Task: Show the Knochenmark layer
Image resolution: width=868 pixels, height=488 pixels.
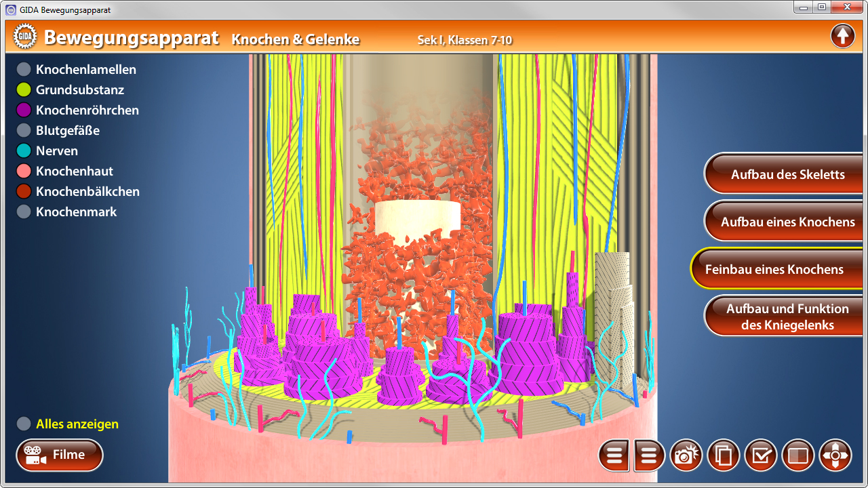Action: click(x=24, y=211)
